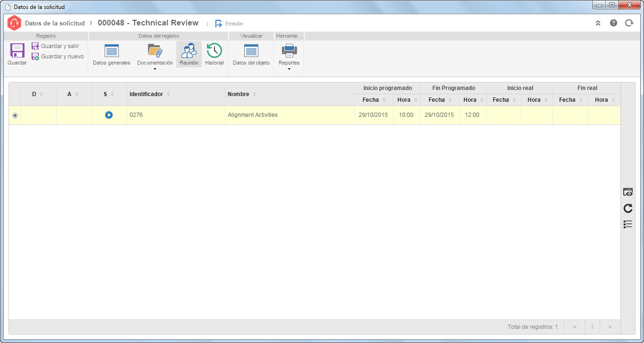644x343 pixels.
Task: Refresh the grid using sidebar reload icon
Action: click(x=628, y=208)
